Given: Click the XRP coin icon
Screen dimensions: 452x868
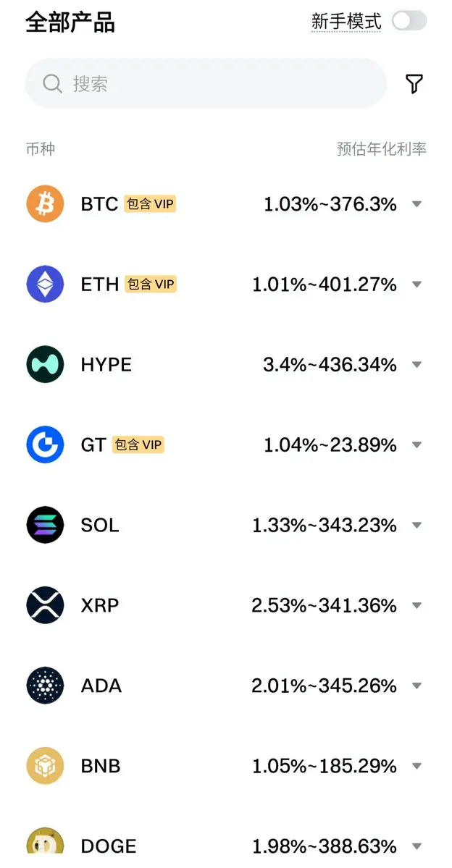Looking at the screenshot, I should (46, 605).
